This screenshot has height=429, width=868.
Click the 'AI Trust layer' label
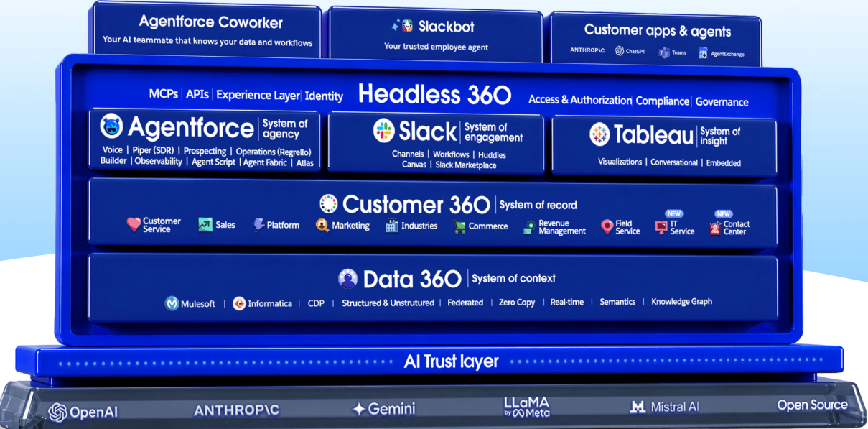[452, 361]
